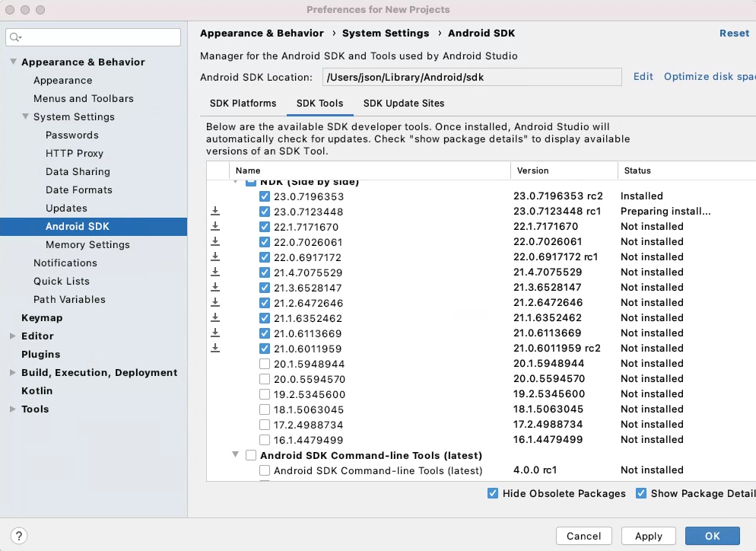Uncheck NDK version 23.0.7196353
The width and height of the screenshot is (756, 551).
264,196
